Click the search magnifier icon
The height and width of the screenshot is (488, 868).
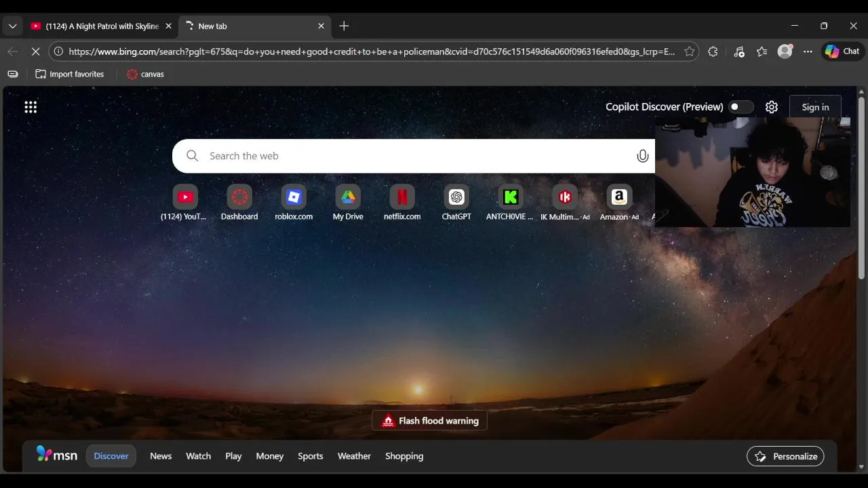click(x=193, y=156)
